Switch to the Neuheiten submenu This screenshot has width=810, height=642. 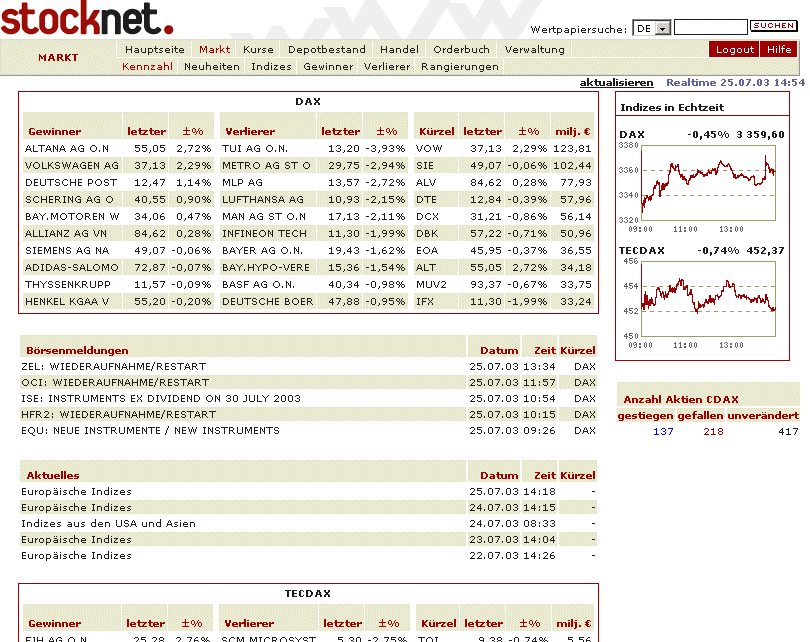(212, 67)
